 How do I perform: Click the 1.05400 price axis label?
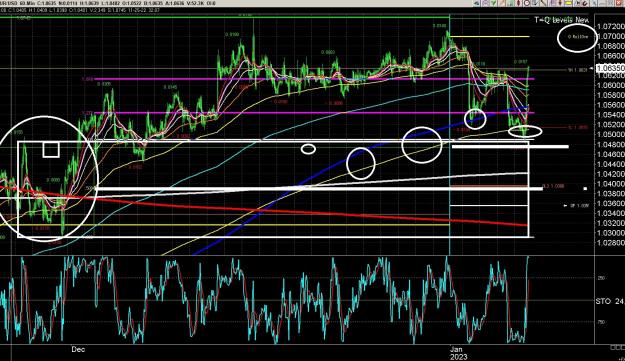point(610,115)
